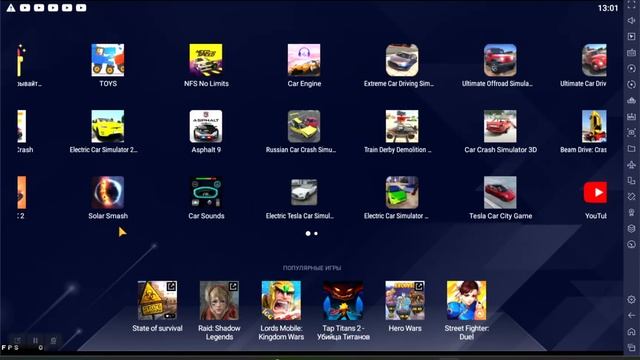The image size is (640, 360).
Task: Click the APK install sidebar icon
Action: (x=631, y=100)
